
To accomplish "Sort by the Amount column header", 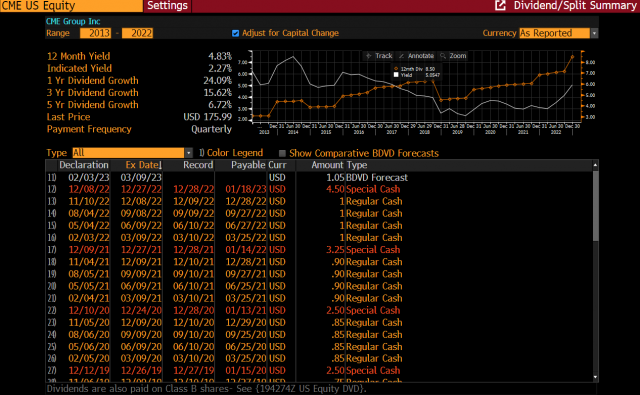I will (327, 165).
